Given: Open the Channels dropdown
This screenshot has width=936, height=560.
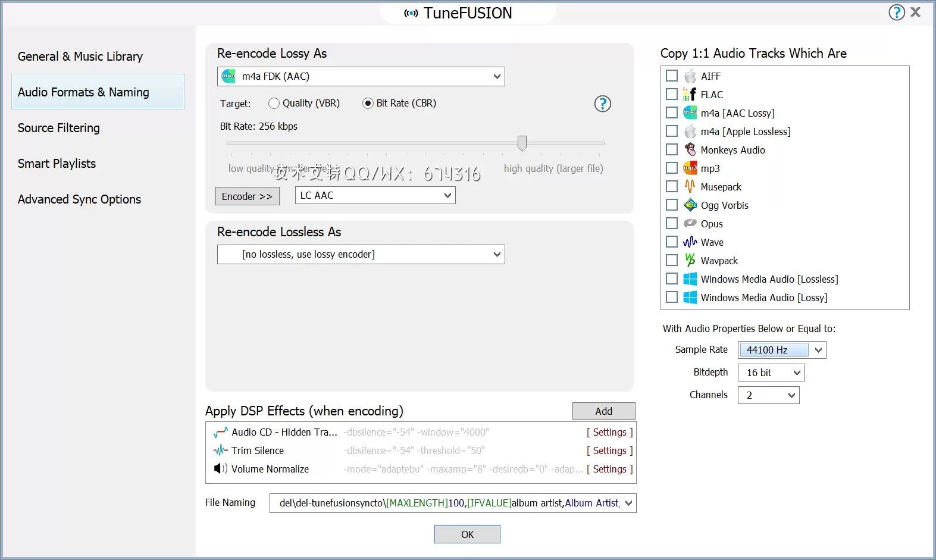Looking at the screenshot, I should click(x=768, y=395).
